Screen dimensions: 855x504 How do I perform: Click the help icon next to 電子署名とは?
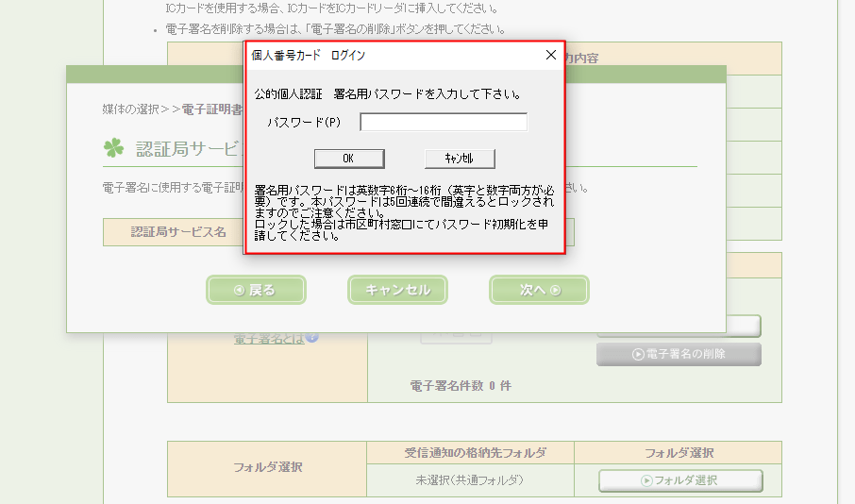[311, 338]
